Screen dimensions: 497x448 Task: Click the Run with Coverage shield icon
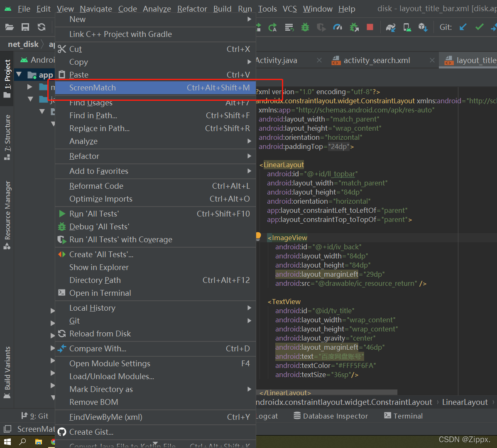(x=321, y=27)
